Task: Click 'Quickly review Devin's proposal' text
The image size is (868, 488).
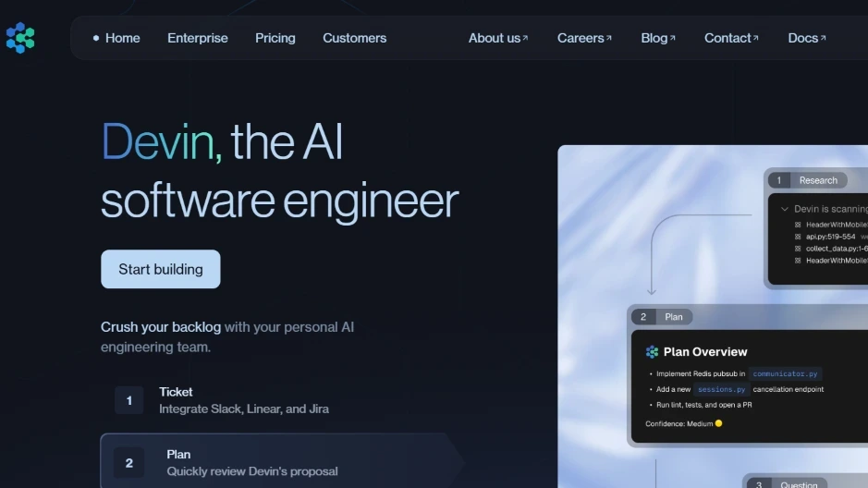Action: [x=251, y=471]
